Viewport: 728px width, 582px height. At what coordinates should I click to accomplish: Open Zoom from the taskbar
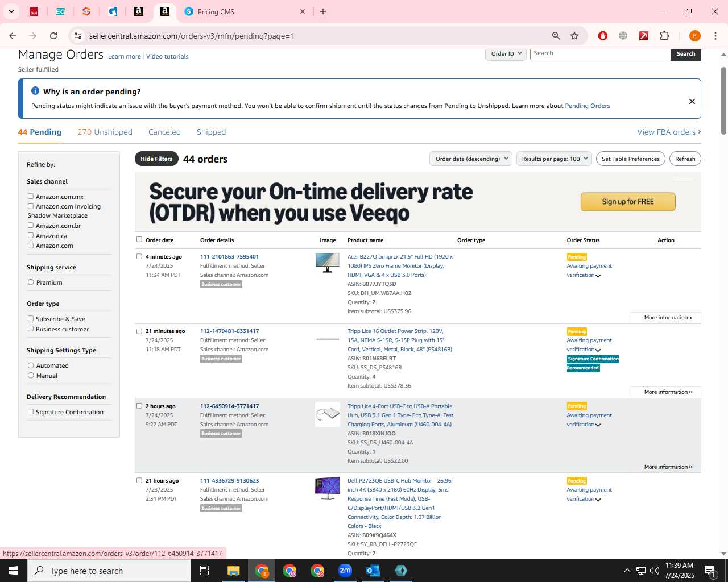pos(345,571)
